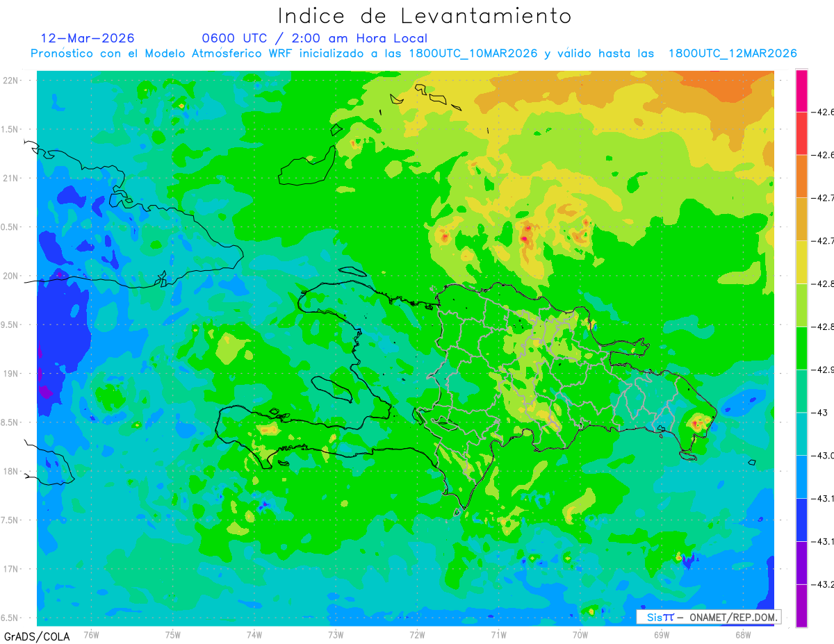Click the turquoise cyan legend swatch
Screen dimensions: 834x644
[x=801, y=434]
